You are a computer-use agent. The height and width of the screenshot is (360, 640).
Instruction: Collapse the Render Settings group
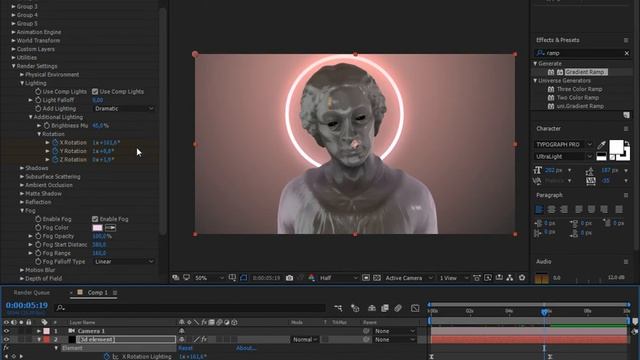pos(13,66)
